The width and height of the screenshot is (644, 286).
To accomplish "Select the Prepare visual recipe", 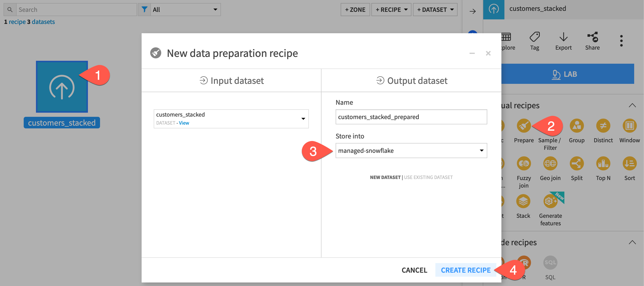I will [x=524, y=126].
